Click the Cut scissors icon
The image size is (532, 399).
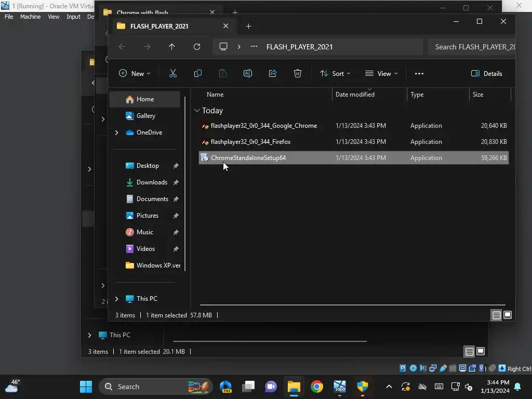pos(172,73)
